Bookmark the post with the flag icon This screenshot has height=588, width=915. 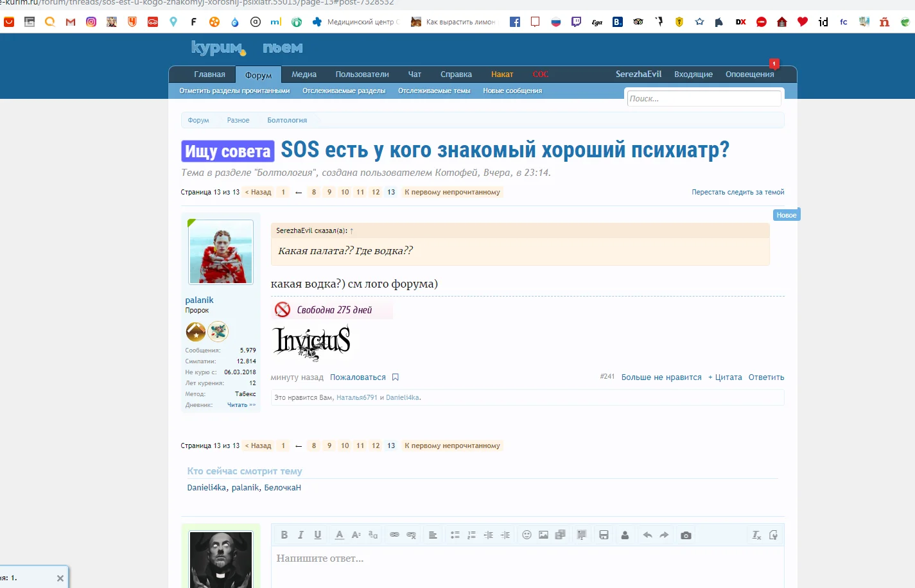click(x=395, y=377)
